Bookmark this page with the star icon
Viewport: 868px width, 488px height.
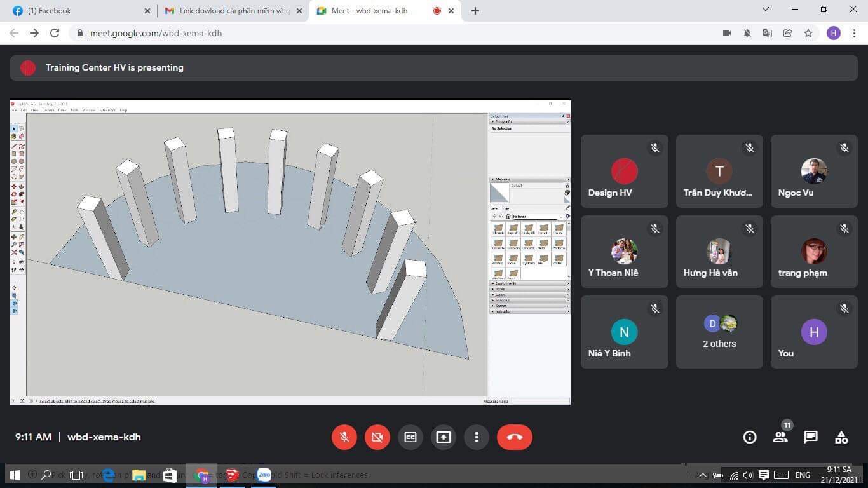coord(808,33)
